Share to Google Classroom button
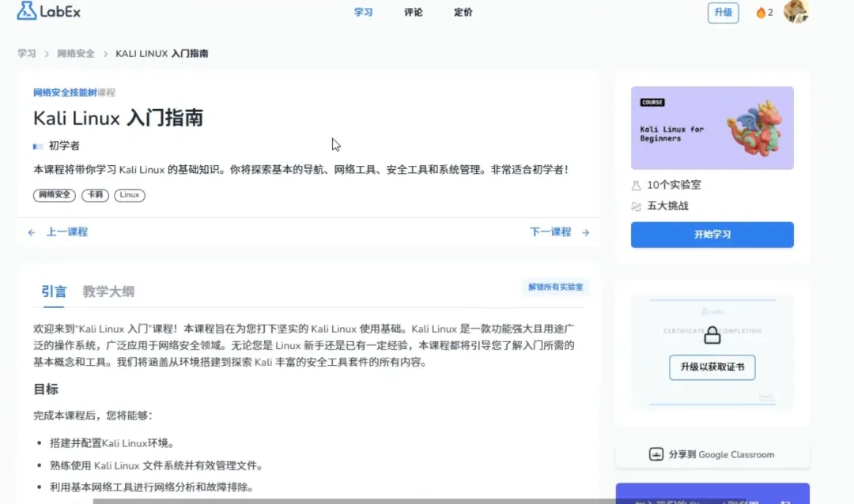The width and height of the screenshot is (854, 504). tap(712, 454)
